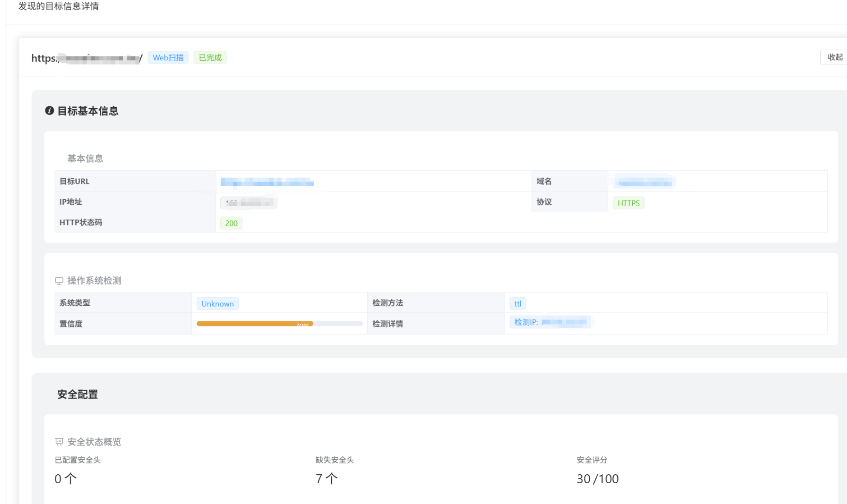Open the blurred 目标URL link
The height and width of the screenshot is (504, 847).
(267, 182)
